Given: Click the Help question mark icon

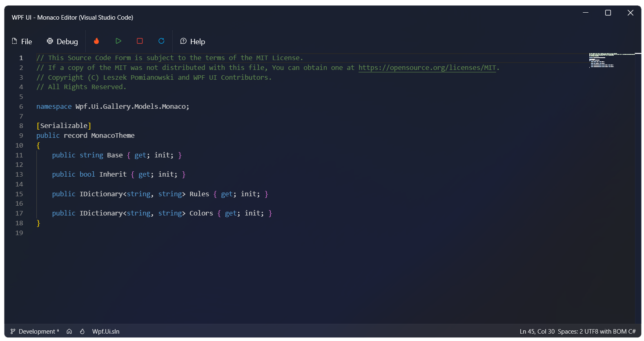Looking at the screenshot, I should (x=183, y=41).
